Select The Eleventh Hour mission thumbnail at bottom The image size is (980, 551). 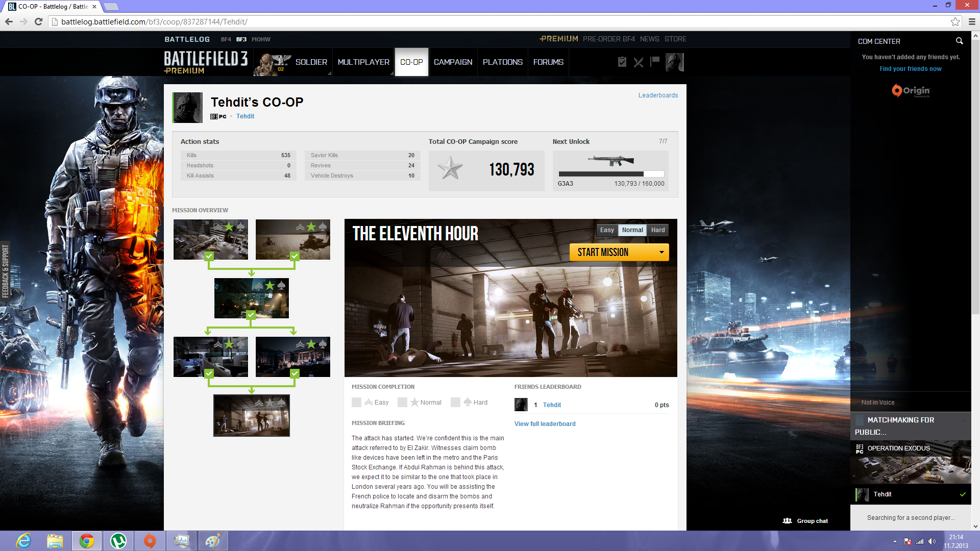[x=252, y=416]
